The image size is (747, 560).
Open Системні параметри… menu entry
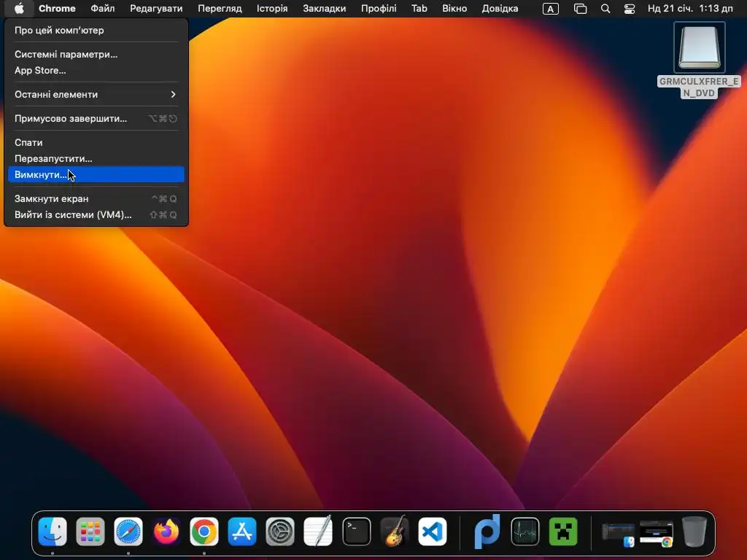click(x=96, y=54)
